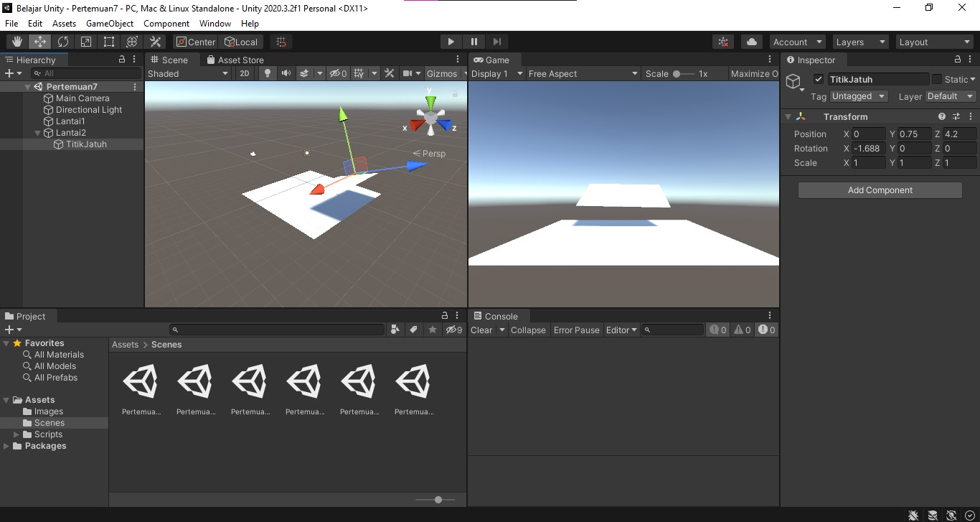Open the Tag dropdown showing Untagged

(x=859, y=95)
